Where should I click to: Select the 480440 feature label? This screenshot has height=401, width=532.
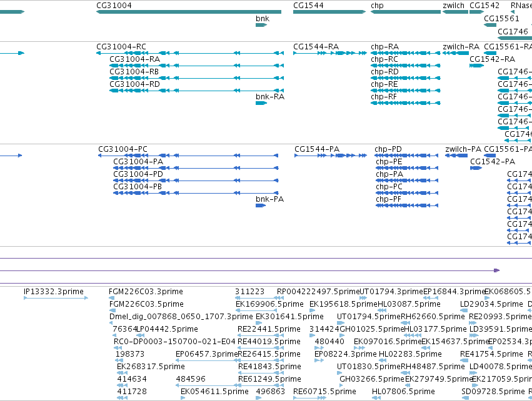click(329, 342)
